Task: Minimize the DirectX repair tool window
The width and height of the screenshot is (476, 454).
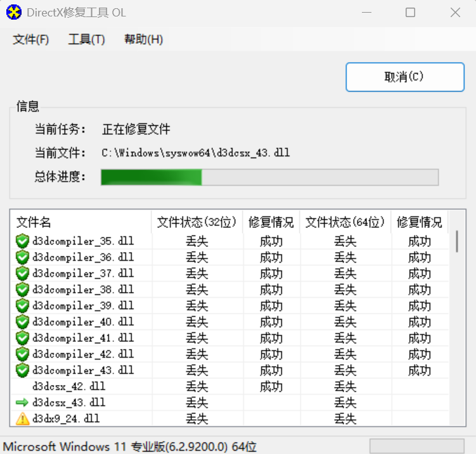Action: 367,13
